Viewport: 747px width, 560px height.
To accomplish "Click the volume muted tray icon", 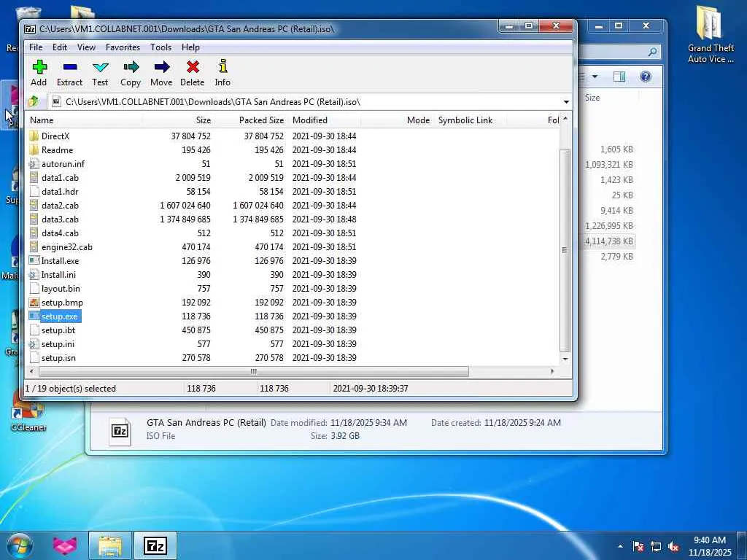I will (x=673, y=547).
